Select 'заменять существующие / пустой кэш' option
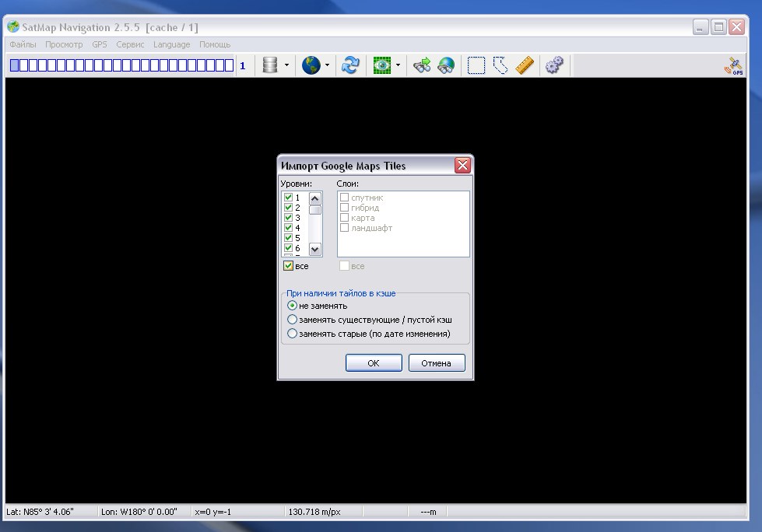Image resolution: width=762 pixels, height=532 pixels. pyautogui.click(x=292, y=320)
